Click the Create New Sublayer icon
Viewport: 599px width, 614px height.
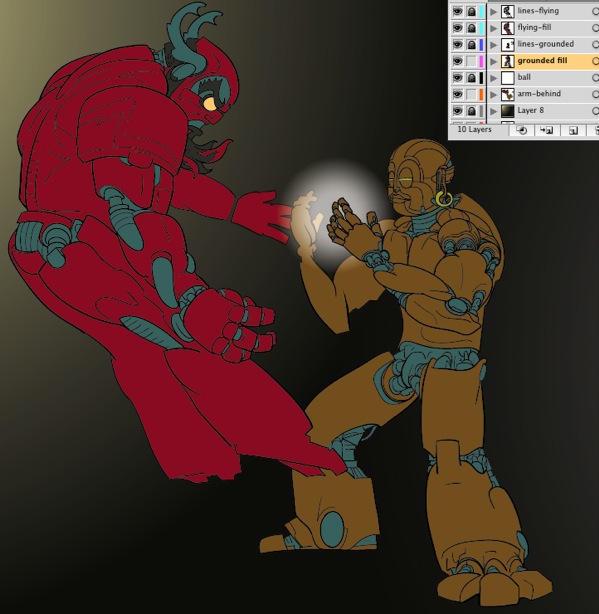547,130
